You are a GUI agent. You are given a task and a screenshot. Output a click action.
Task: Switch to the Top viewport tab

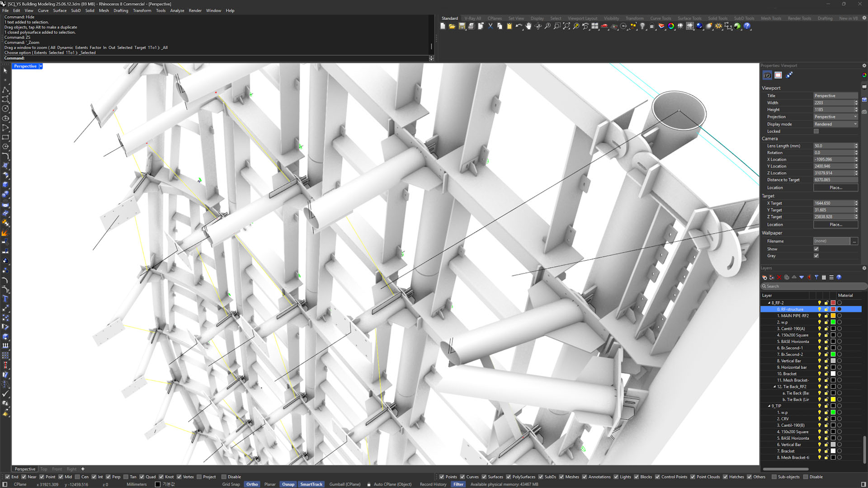click(x=44, y=469)
